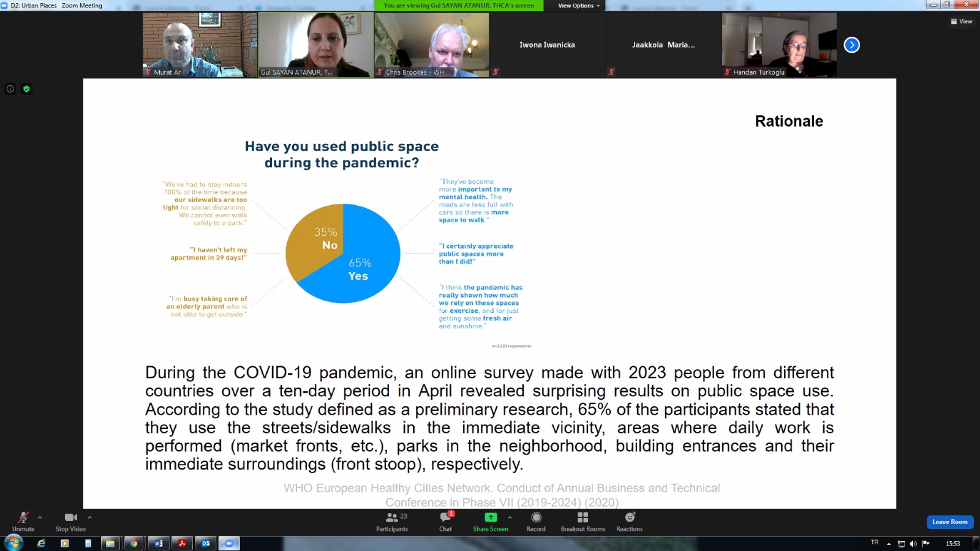
Task: Switch to Outlook in taskbar
Action: click(x=206, y=543)
